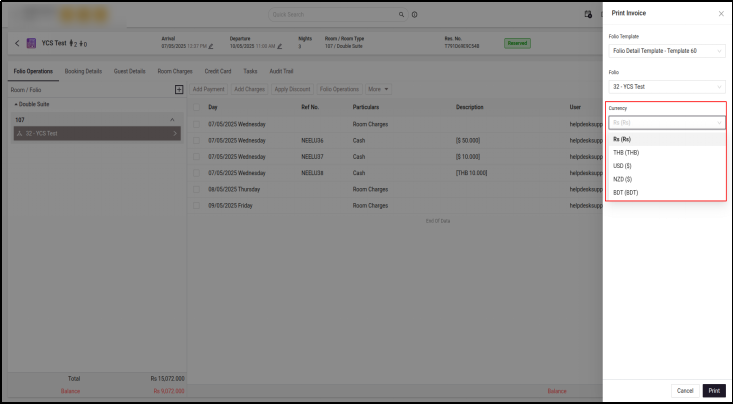The width and height of the screenshot is (733, 404).
Task: Check the 08/05/2025 Thursday row checkbox
Action: [x=196, y=189]
